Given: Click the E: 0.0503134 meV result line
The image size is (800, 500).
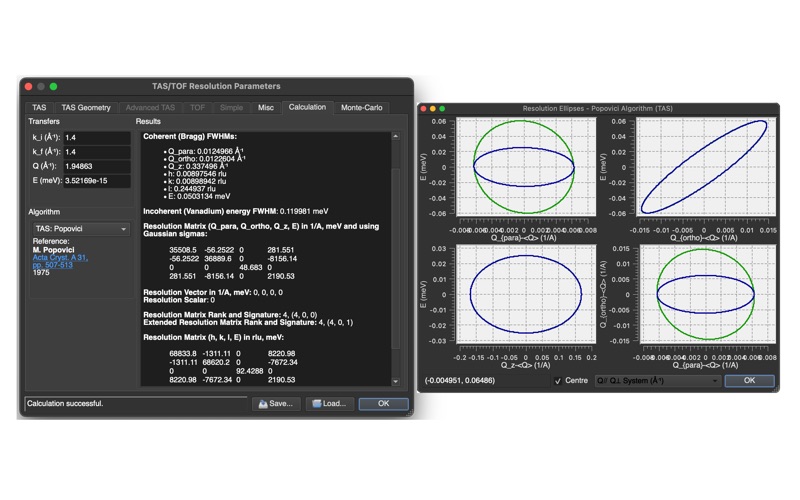Looking at the screenshot, I should coord(199,196).
